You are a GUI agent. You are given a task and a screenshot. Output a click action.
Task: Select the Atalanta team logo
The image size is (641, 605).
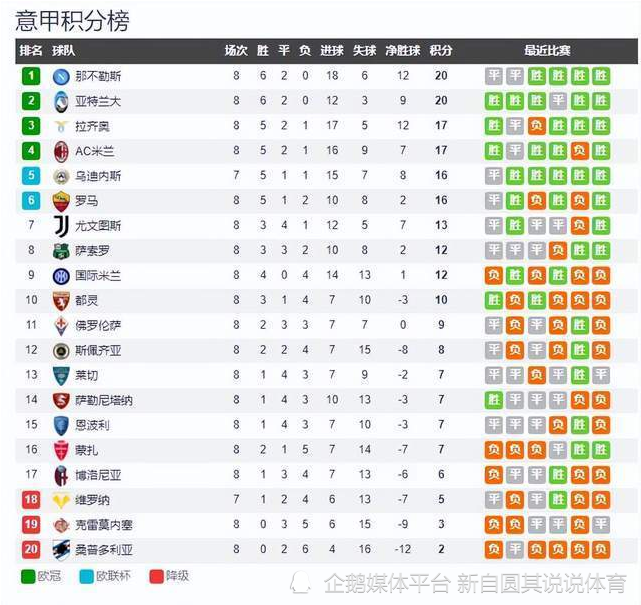(61, 101)
